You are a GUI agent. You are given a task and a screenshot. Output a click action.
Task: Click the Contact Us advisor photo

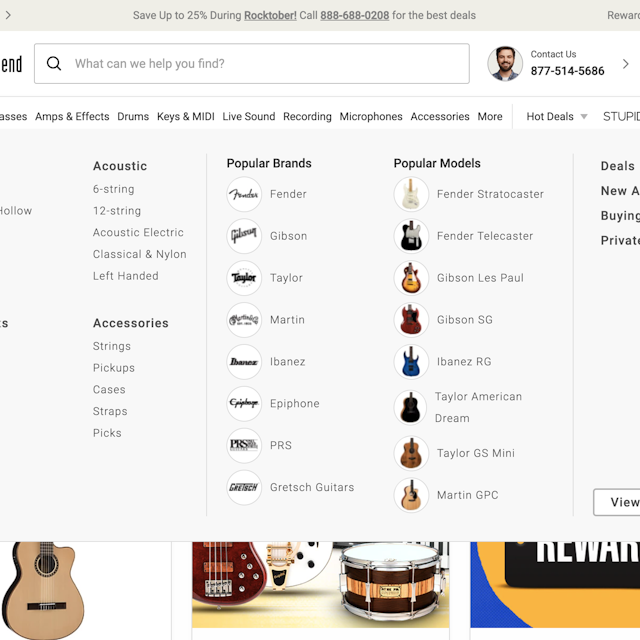505,64
